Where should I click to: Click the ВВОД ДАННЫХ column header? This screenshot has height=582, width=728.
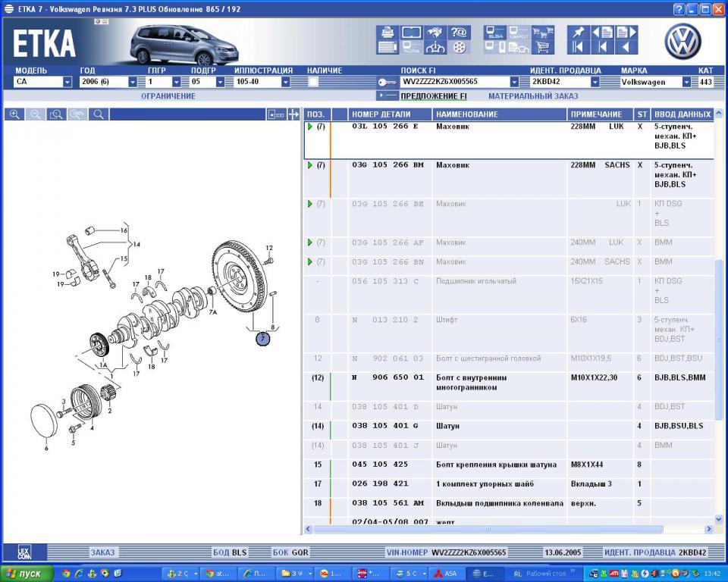coord(682,114)
